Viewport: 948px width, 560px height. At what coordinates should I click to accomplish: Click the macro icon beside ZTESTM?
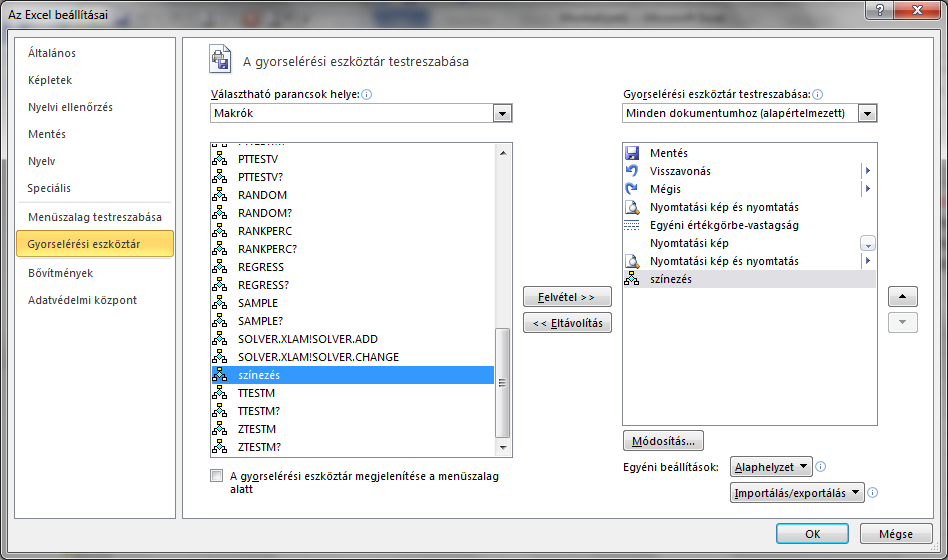pos(219,447)
